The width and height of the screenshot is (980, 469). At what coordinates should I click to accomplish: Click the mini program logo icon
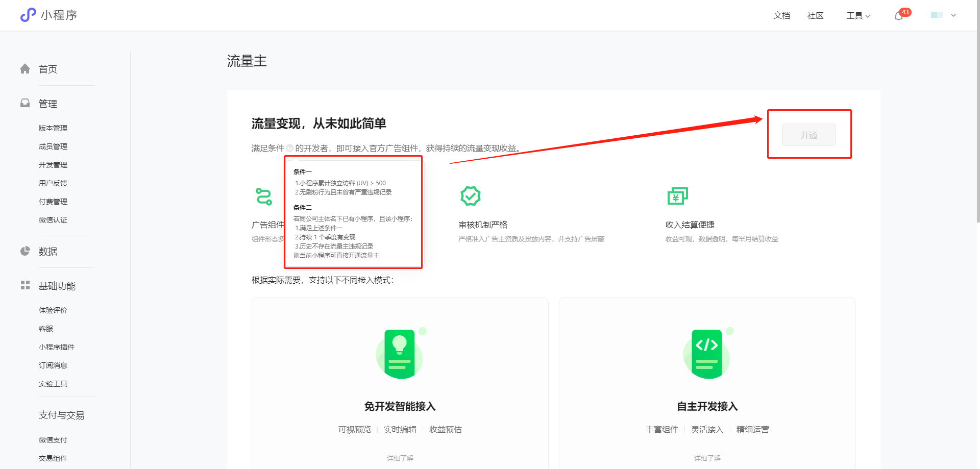click(28, 15)
